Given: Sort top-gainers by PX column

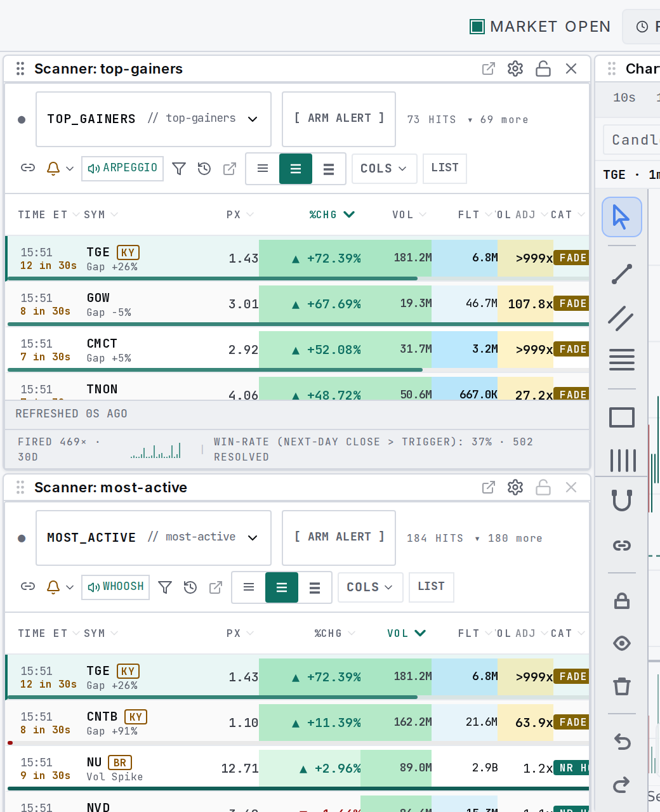Looking at the screenshot, I should (x=240, y=214).
